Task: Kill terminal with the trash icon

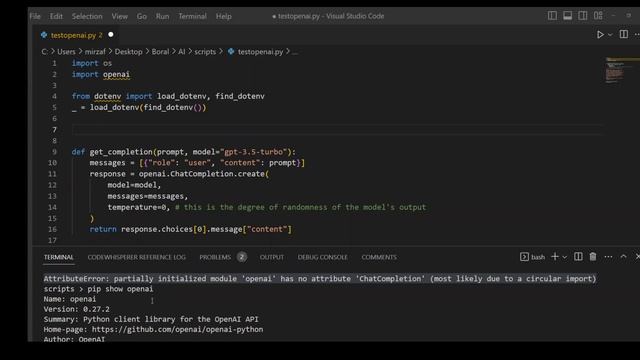Action: click(593, 256)
